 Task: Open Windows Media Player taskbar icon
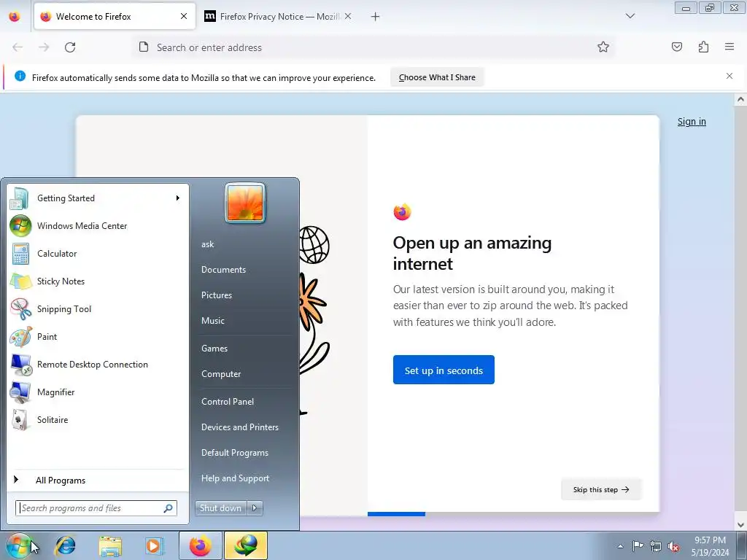(x=154, y=545)
